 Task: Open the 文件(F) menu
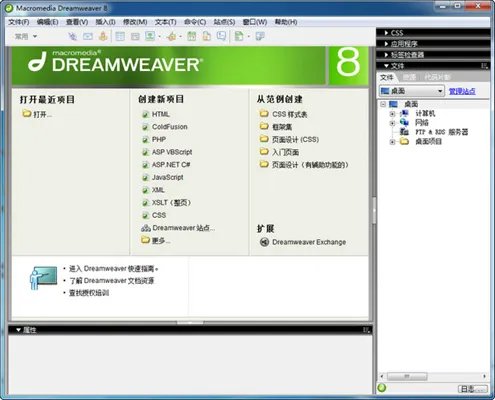tap(19, 22)
